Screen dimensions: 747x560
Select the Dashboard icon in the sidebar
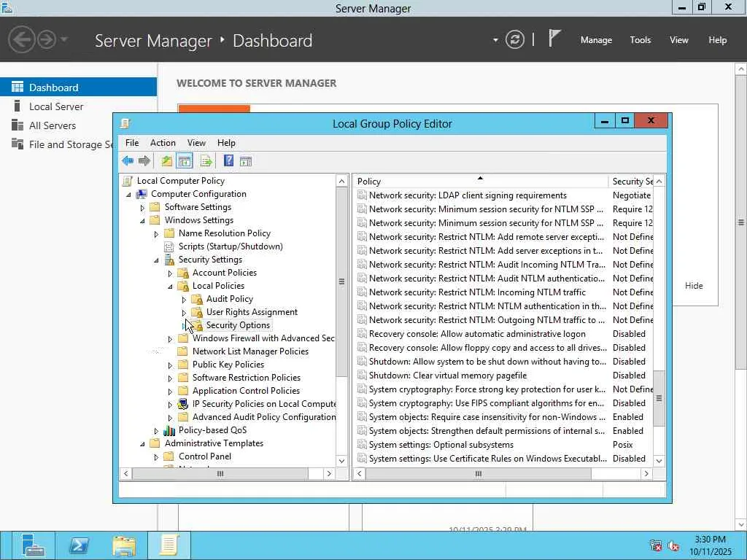(x=18, y=87)
